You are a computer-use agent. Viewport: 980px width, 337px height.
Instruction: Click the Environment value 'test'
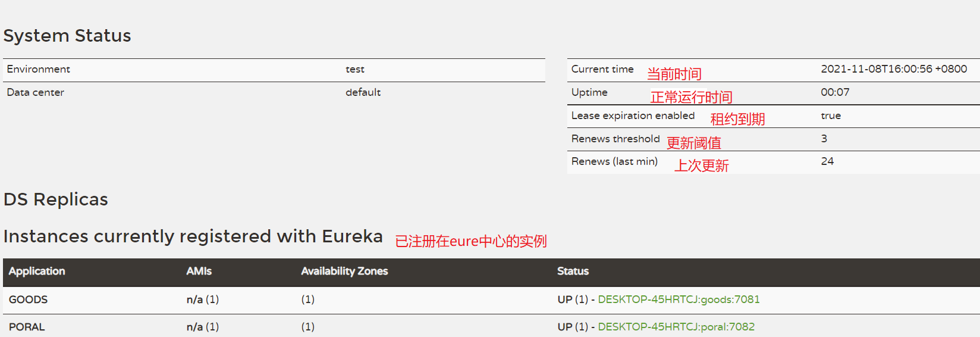(355, 70)
